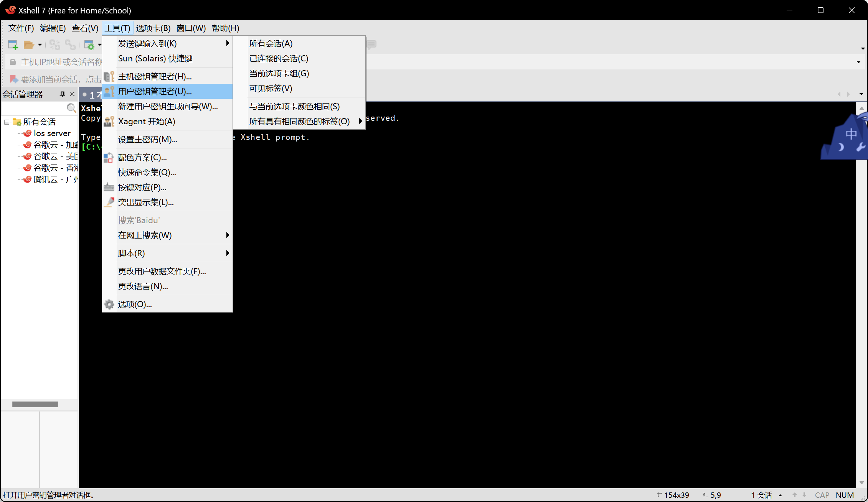Click the new session toolbar icon
The image size is (868, 502).
coord(13,45)
